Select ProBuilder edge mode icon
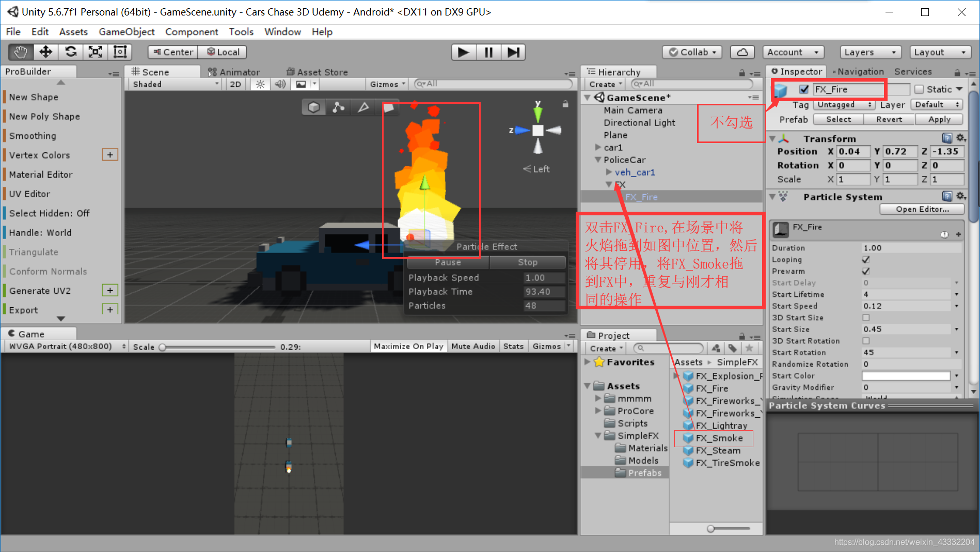The image size is (980, 552). click(x=363, y=107)
